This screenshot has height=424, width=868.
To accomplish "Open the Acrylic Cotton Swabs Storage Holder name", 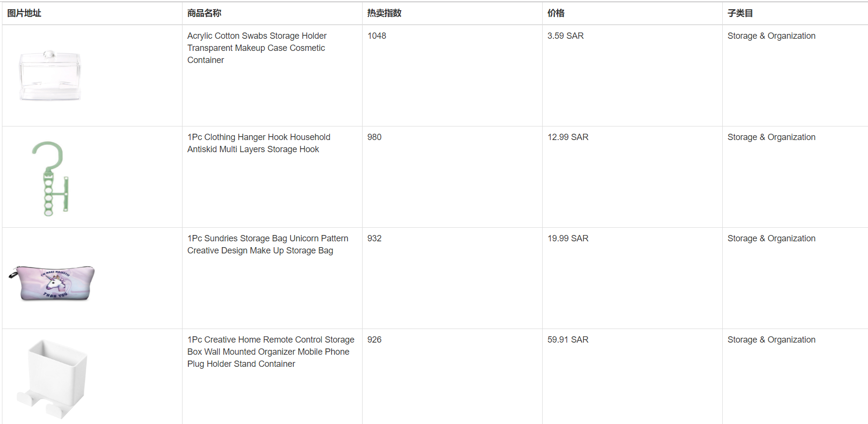I will tap(257, 47).
